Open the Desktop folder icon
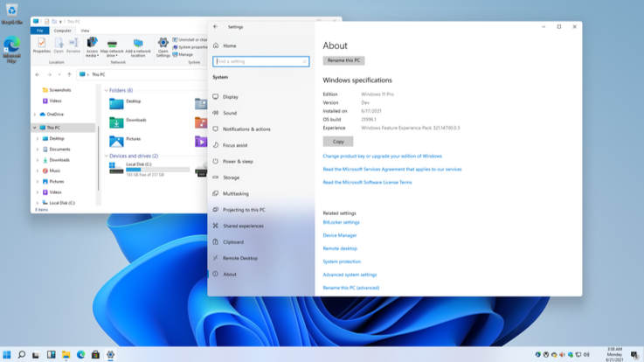 (116, 103)
